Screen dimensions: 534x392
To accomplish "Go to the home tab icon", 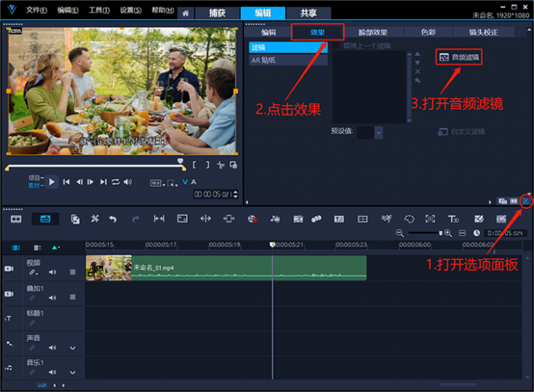I will point(185,13).
